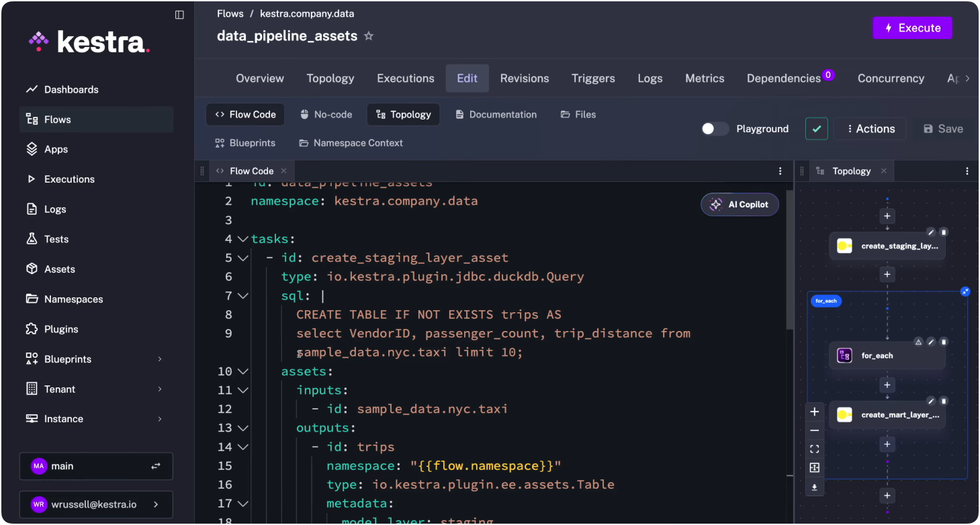
Task: Navigate to Flows via the breadcrumb link
Action: [230, 13]
